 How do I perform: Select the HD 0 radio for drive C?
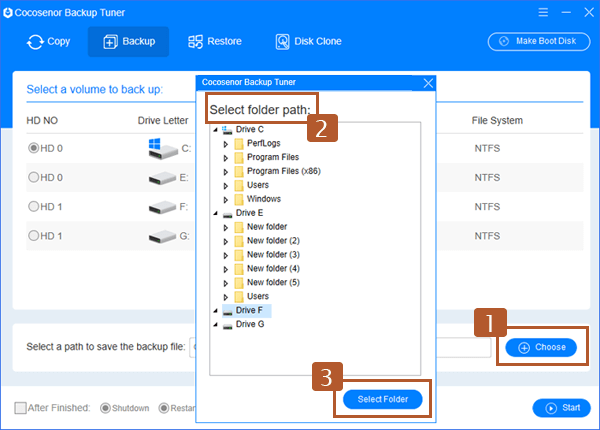point(34,148)
